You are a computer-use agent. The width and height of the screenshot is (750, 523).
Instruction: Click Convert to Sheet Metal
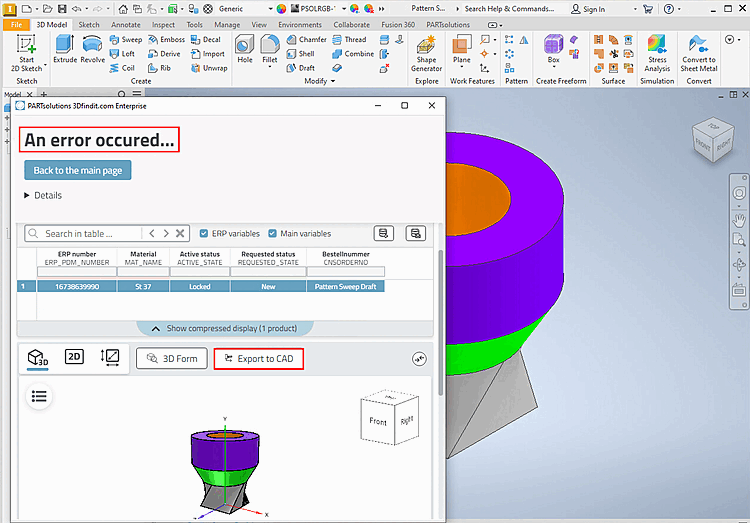(699, 54)
